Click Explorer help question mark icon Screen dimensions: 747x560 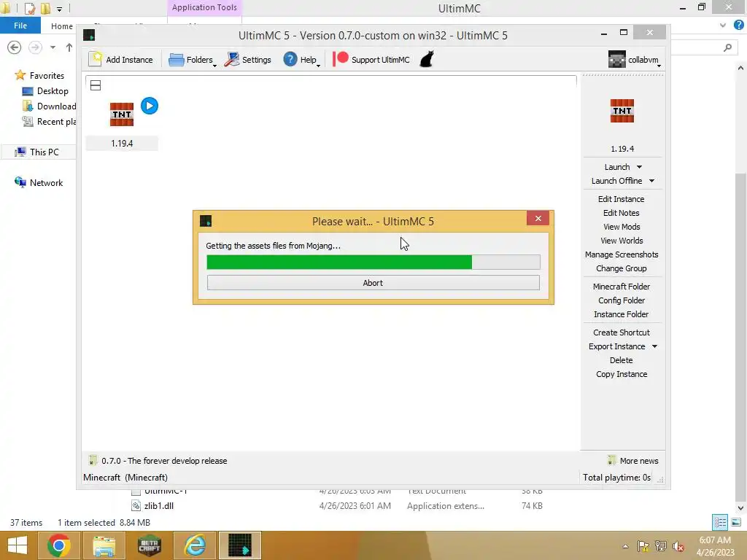(738, 26)
